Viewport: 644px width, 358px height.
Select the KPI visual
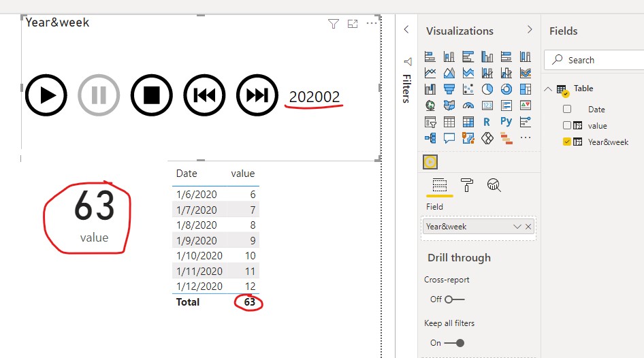tap(526, 105)
